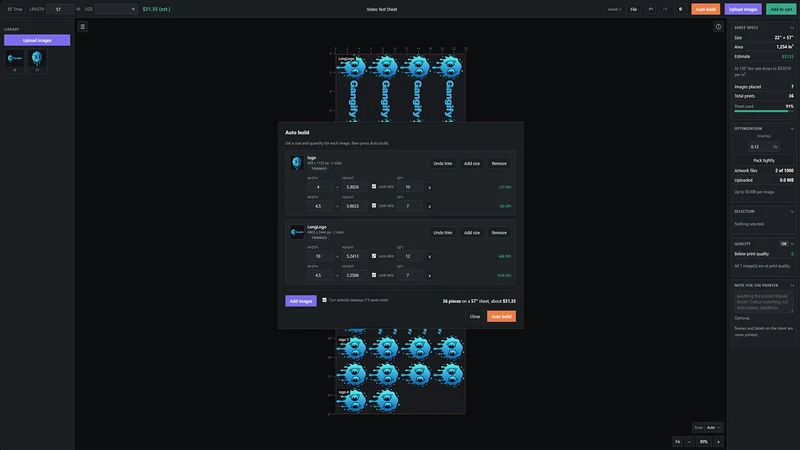The height and width of the screenshot is (450, 800).
Task: Collapse the Optimization panel
Action: 792,129
